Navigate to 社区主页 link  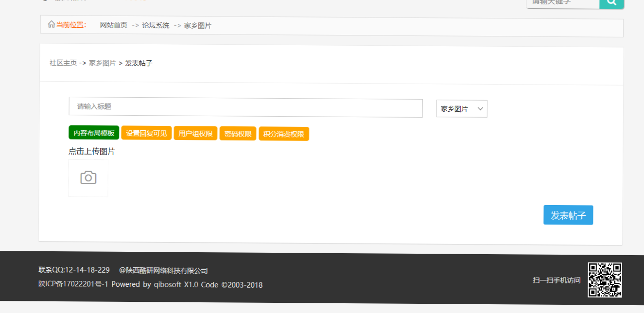63,63
